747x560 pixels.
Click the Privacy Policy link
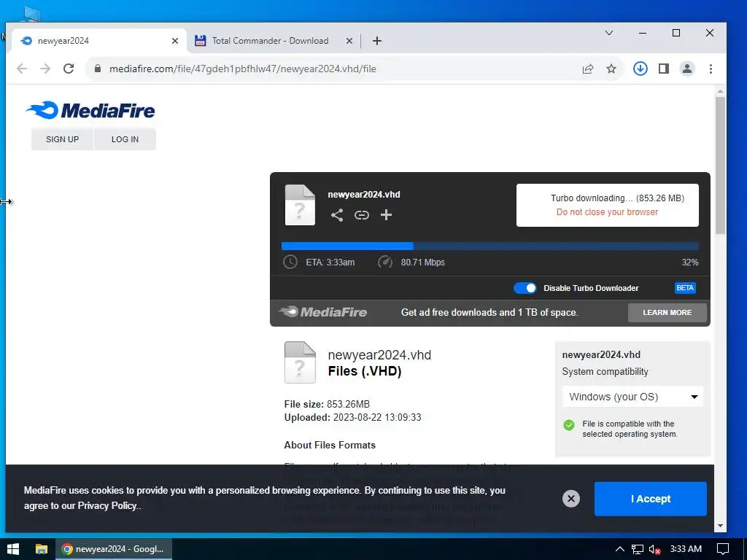coord(107,506)
